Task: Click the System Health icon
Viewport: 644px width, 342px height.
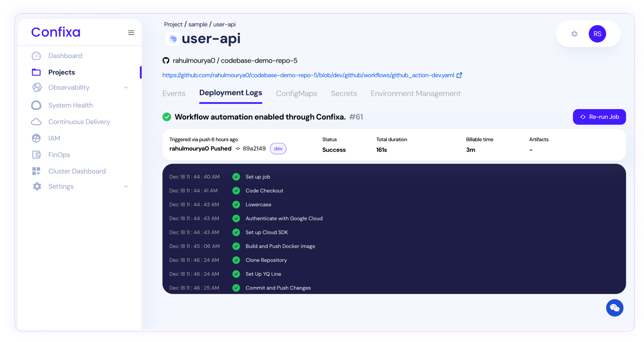Action: (x=36, y=105)
